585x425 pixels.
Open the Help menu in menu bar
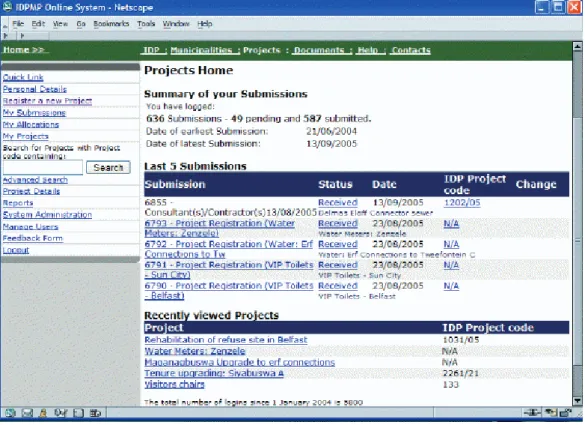pos(204,24)
